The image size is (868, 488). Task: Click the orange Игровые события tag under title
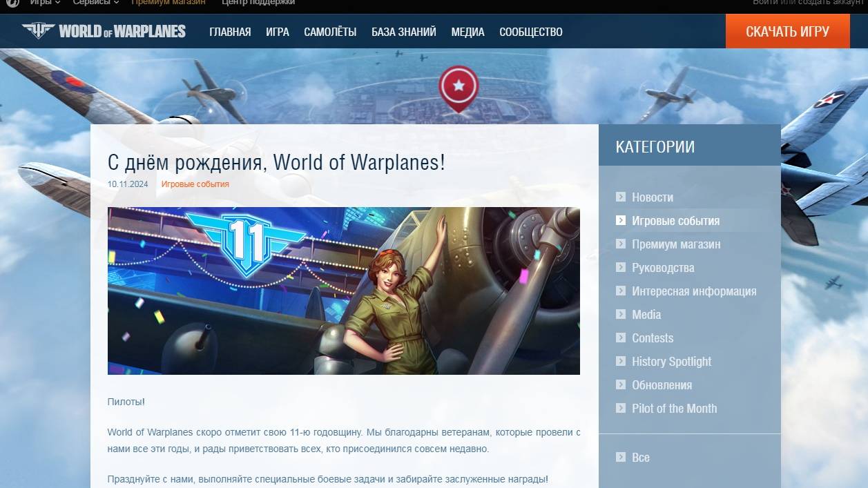[195, 184]
